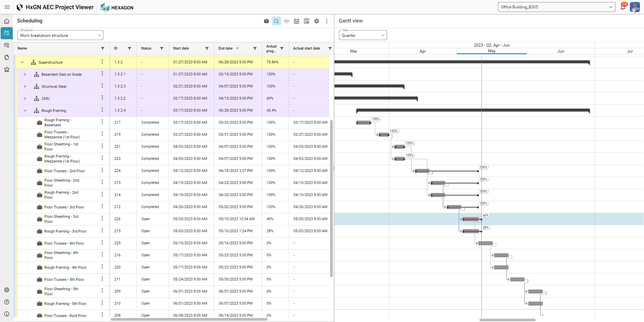Collapse the Rough Framing group
Screen dimensions: 644x322
(25, 111)
